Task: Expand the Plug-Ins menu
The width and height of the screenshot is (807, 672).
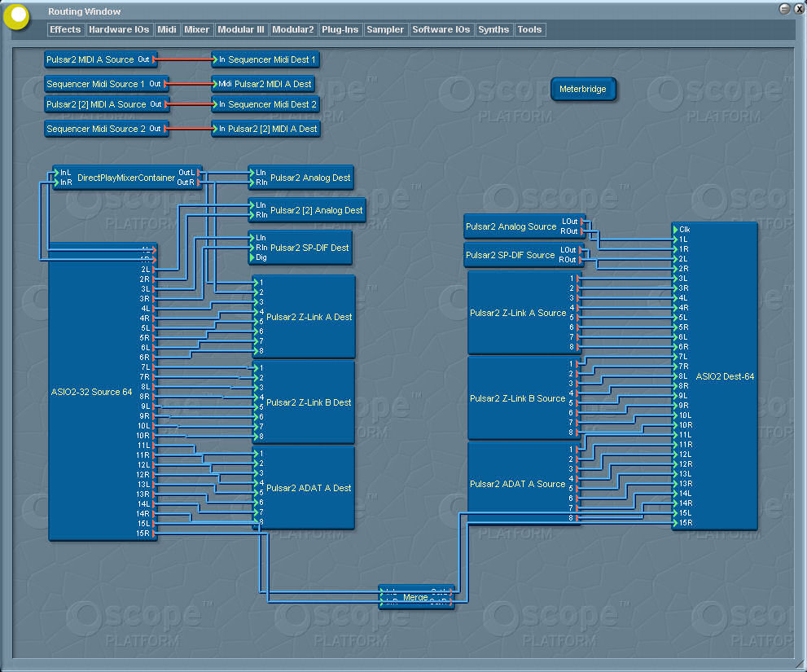Action: tap(340, 29)
